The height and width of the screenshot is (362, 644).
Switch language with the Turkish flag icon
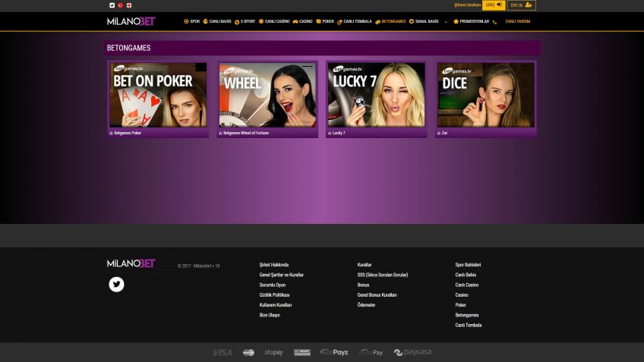coord(121,5)
